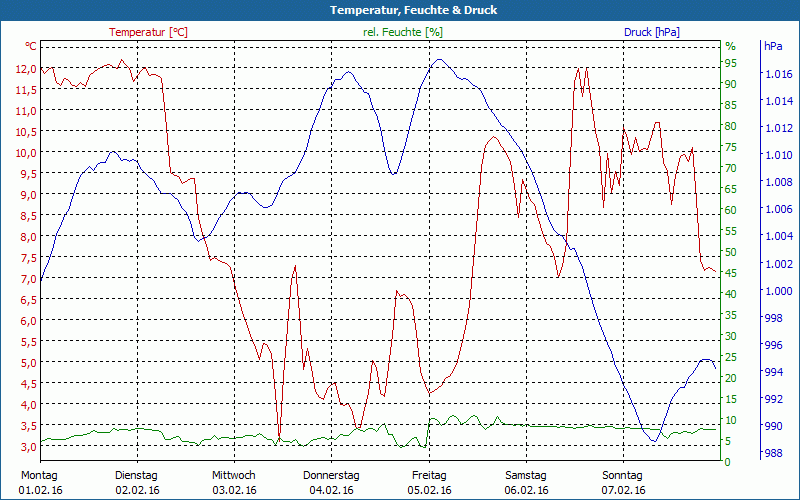Image resolution: width=800 pixels, height=500 pixels.
Task: Select the Freitag 05.02.16 date label
Action: click(429, 483)
